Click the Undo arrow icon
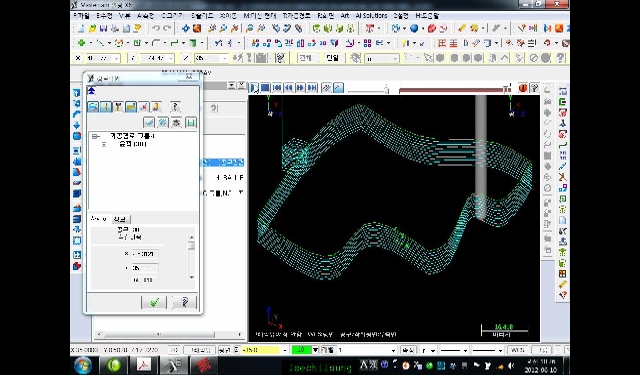The height and width of the screenshot is (375, 640). (x=156, y=29)
